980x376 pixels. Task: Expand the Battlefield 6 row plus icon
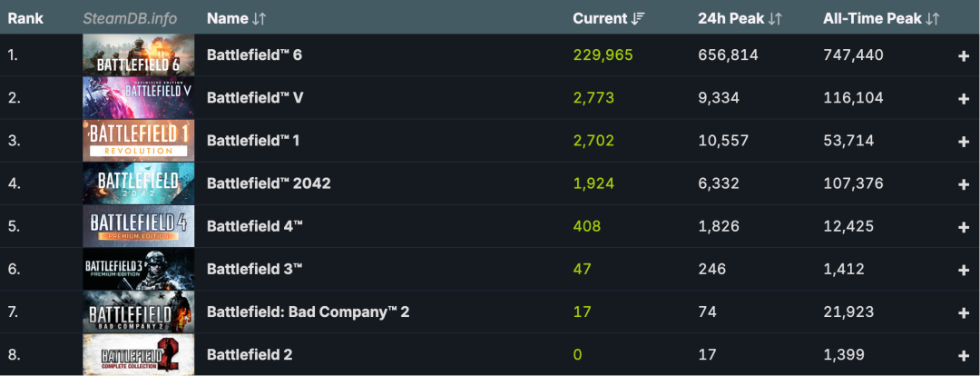click(x=963, y=55)
